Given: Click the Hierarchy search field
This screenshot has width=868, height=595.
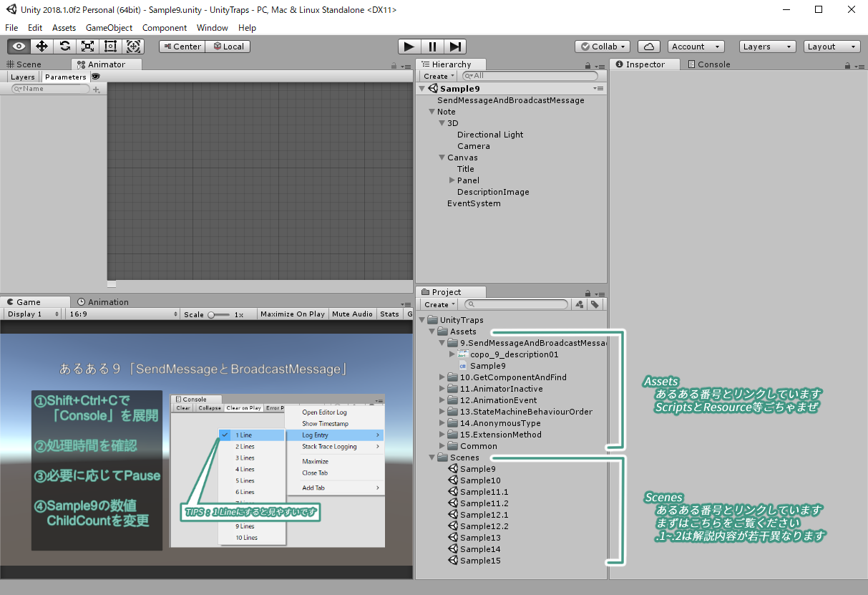Looking at the screenshot, I should coord(530,76).
